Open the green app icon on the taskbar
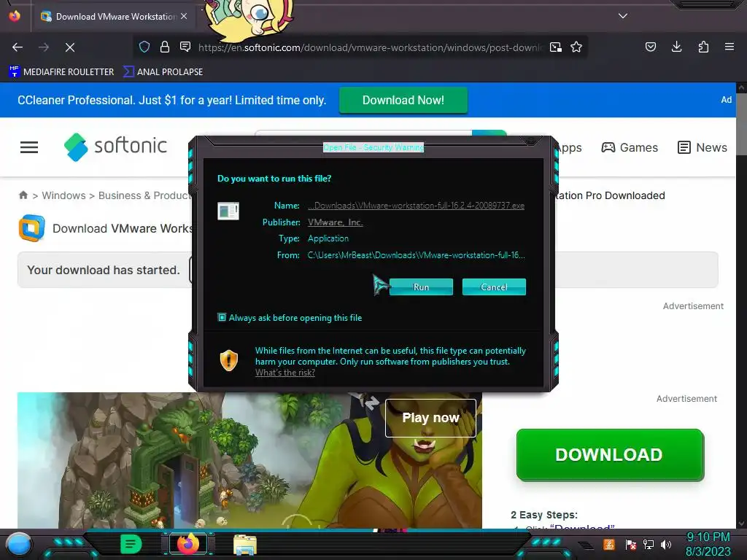The image size is (747, 560). coord(131,544)
